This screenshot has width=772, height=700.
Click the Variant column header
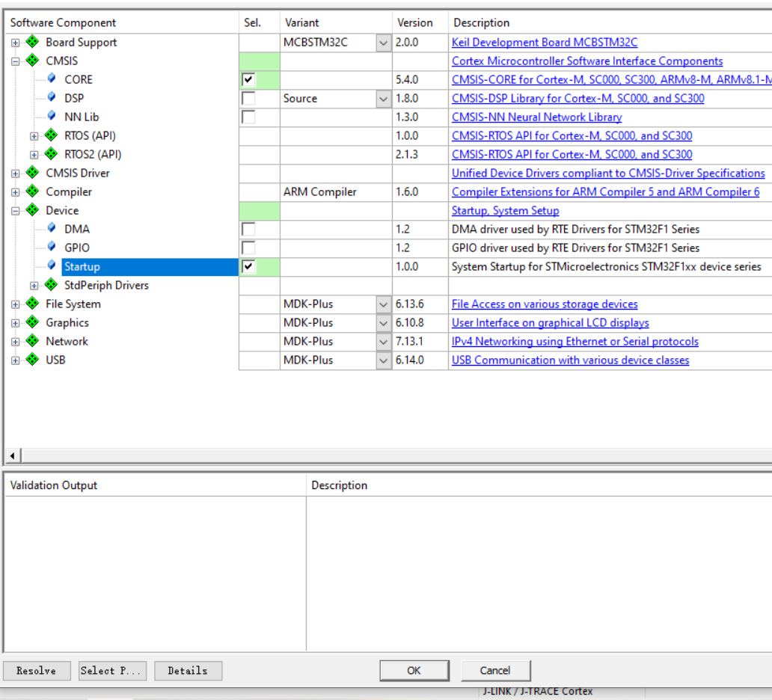[336, 22]
